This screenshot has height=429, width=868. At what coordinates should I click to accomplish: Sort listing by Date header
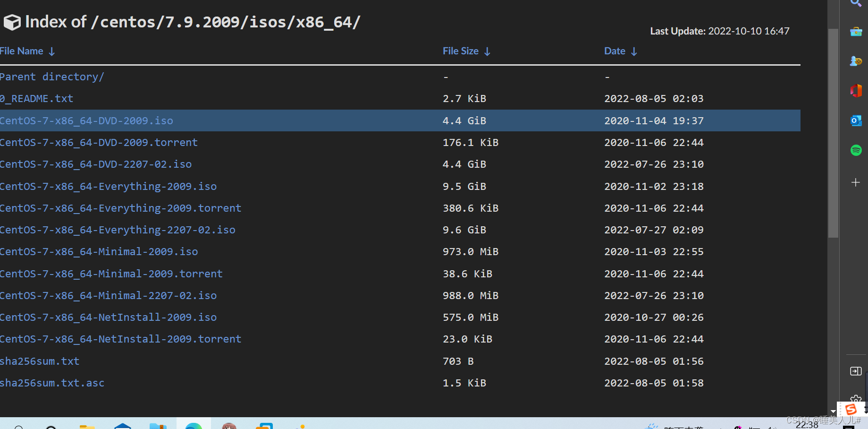(x=615, y=51)
